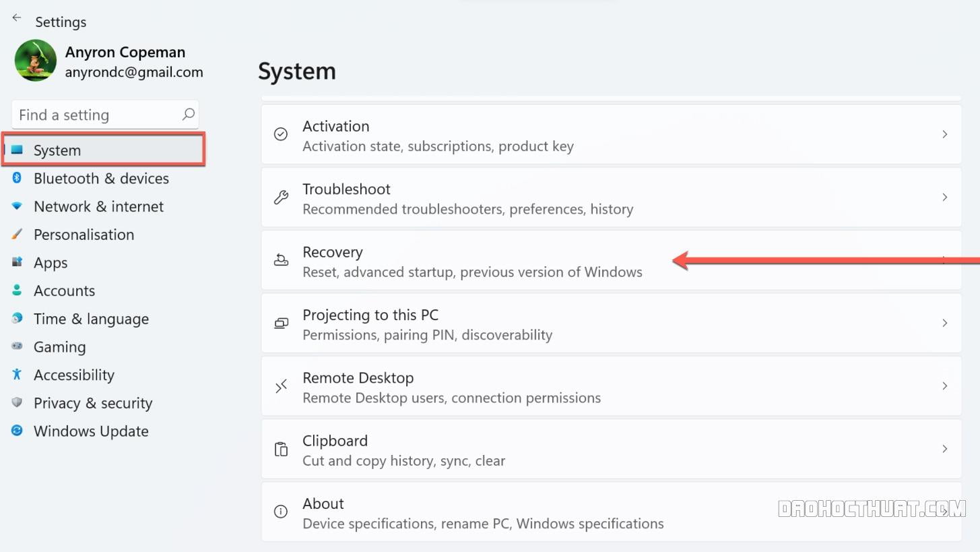Screen dimensions: 980x552
Task: Expand the Activation row chevron
Action: point(944,134)
